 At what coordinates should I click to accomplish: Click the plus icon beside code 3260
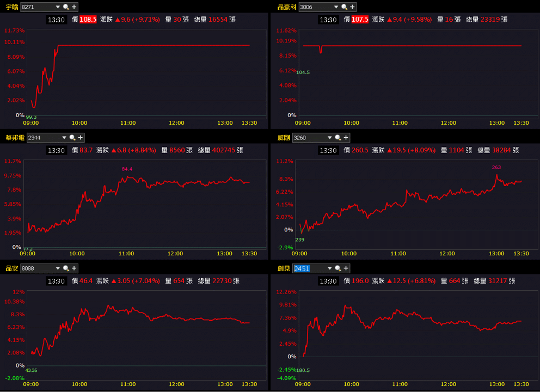coord(346,137)
